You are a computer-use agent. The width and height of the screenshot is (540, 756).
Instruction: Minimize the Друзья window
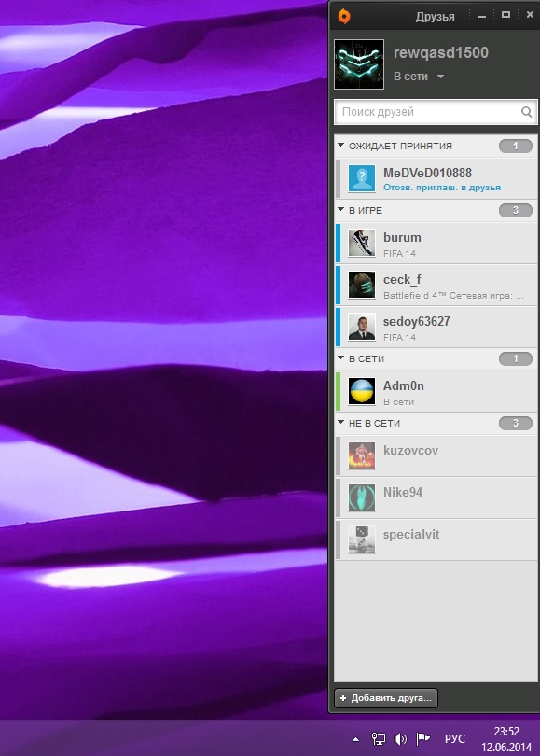click(481, 16)
